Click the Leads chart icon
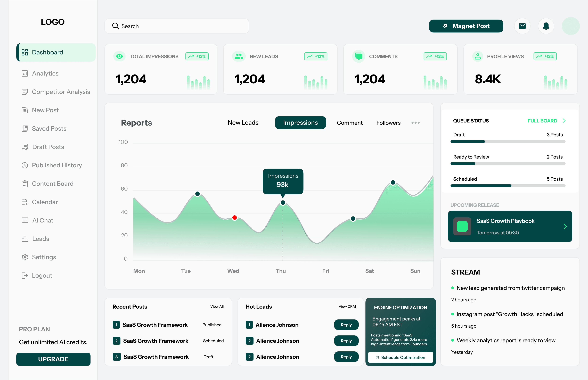The height and width of the screenshot is (380, 588). point(25,239)
